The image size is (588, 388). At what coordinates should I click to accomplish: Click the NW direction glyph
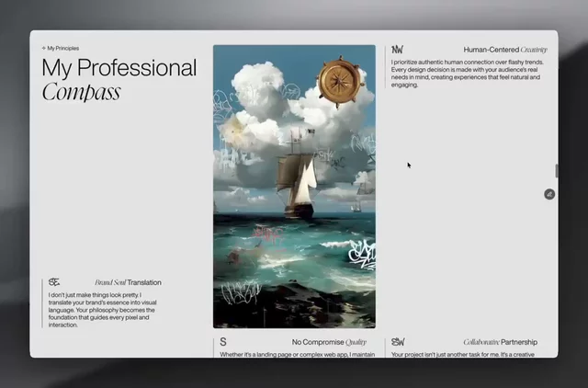(x=397, y=50)
